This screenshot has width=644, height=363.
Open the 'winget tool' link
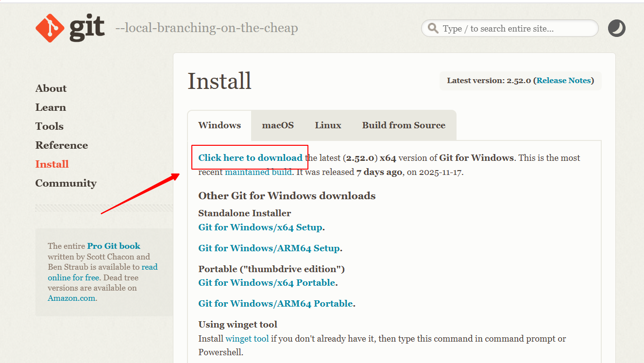click(247, 339)
